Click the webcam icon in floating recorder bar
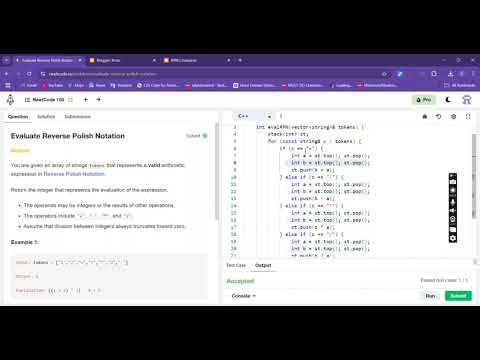The image size is (480, 360). [x=453, y=219]
